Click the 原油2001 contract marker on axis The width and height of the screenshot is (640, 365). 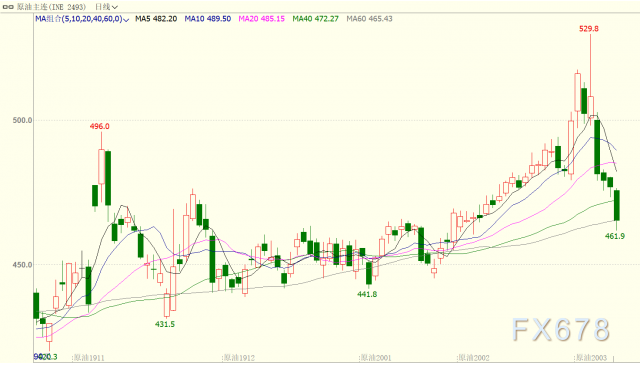pos(375,358)
